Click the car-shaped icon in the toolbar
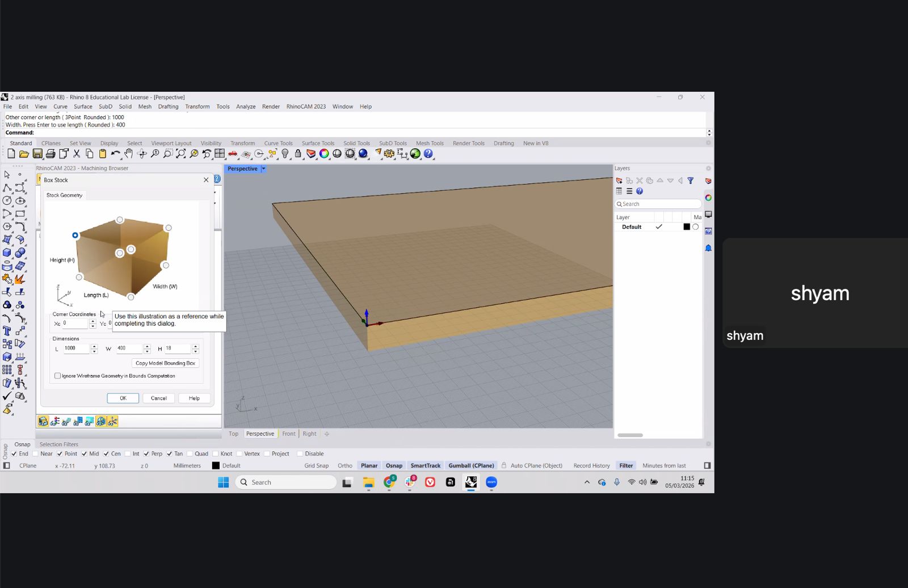Viewport: 908px width, 588px height. 233,154
